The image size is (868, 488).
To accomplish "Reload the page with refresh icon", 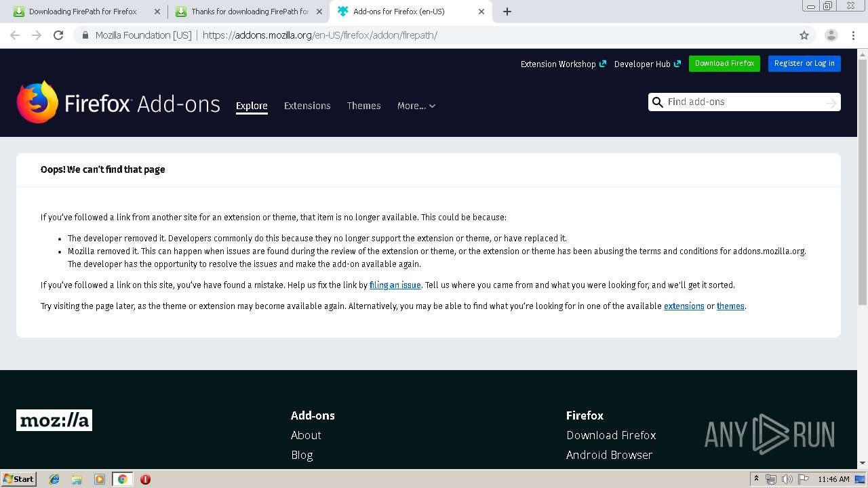I will point(58,35).
